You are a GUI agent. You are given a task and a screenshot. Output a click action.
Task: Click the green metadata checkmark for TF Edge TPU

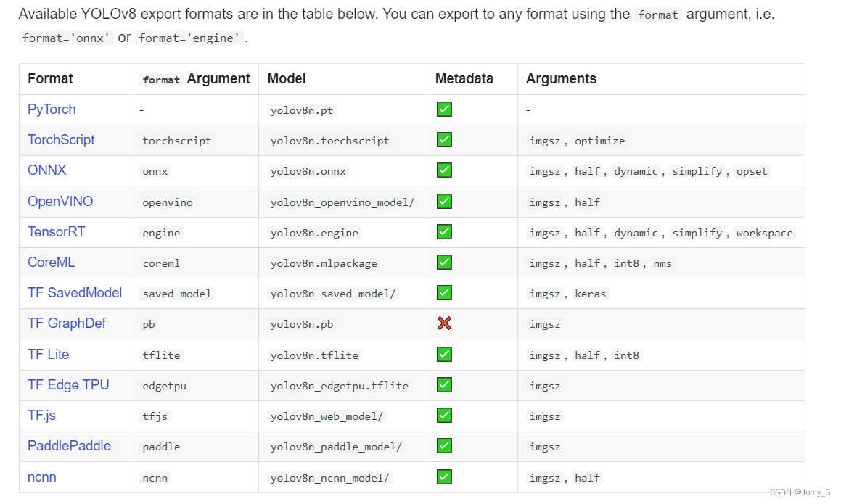click(444, 385)
